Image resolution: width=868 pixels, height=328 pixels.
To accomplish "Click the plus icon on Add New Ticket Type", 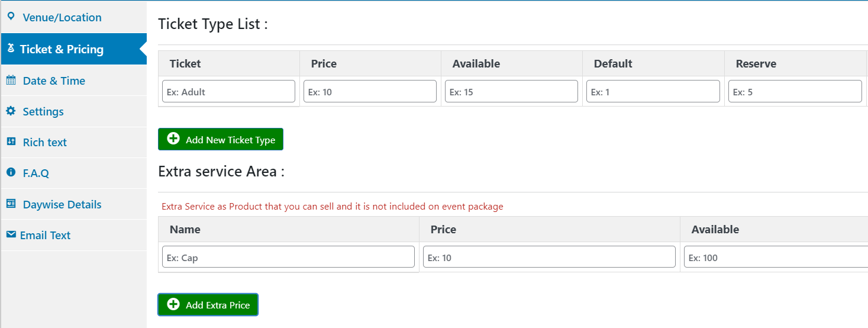I will pyautogui.click(x=173, y=139).
